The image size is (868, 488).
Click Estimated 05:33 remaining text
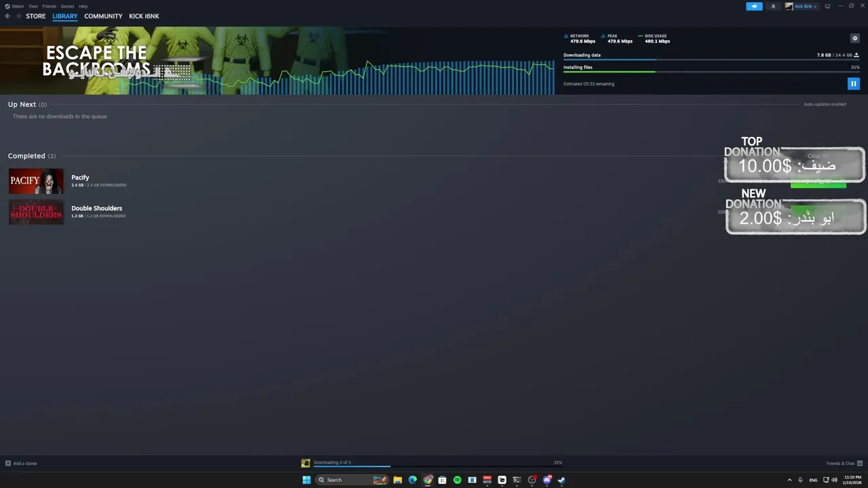[x=589, y=84]
